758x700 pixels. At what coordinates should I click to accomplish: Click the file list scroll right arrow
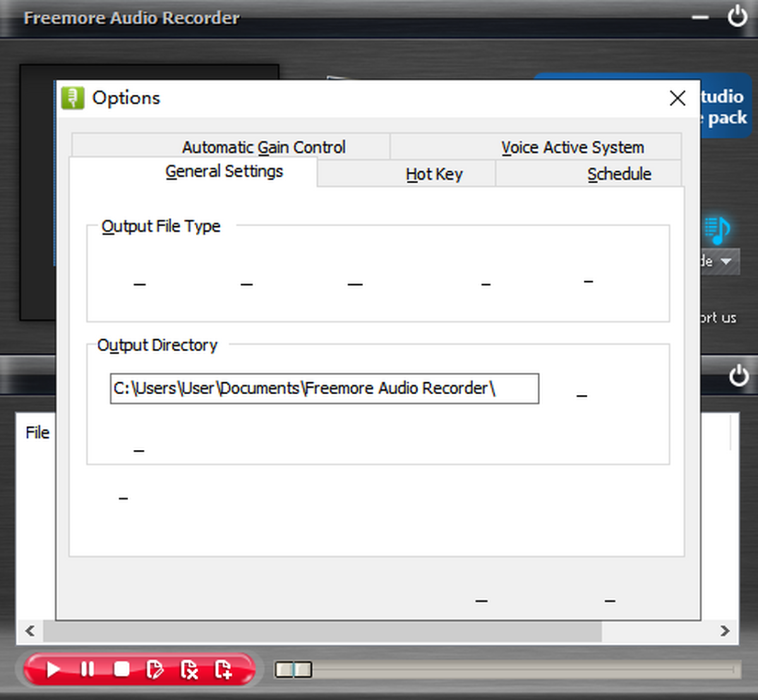725,631
